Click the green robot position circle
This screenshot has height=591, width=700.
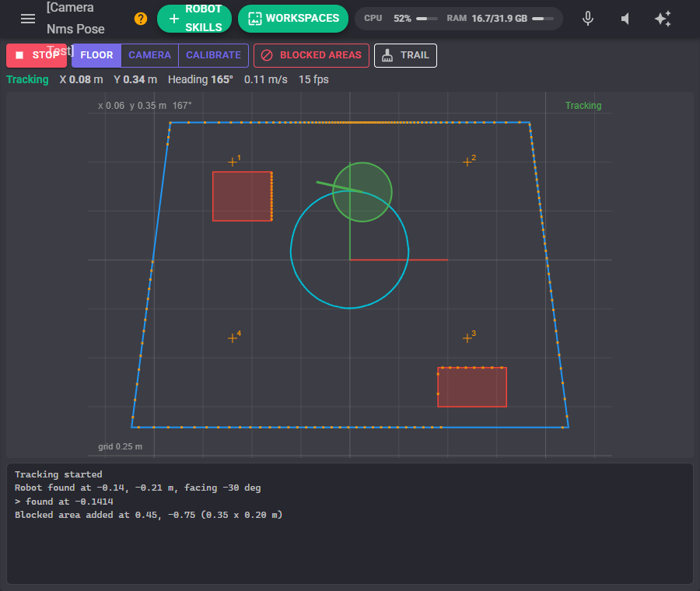tap(362, 192)
